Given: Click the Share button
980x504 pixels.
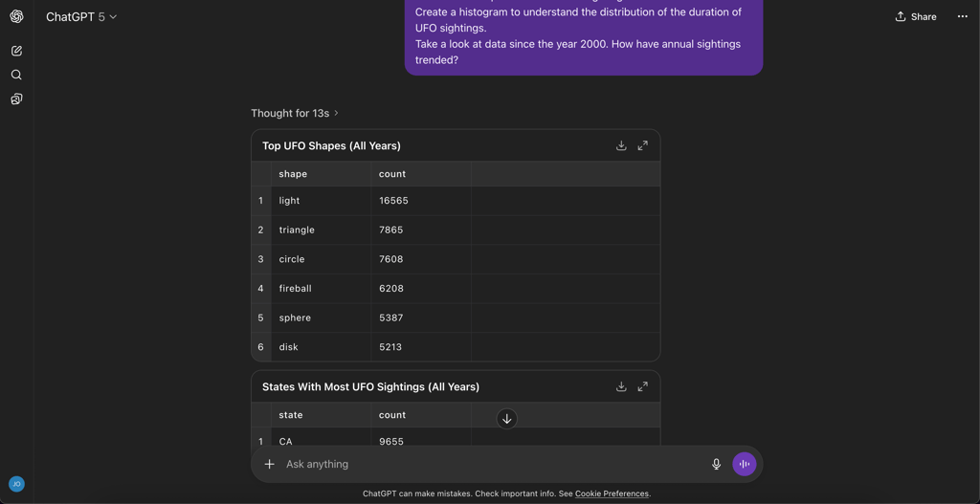Looking at the screenshot, I should coord(916,17).
